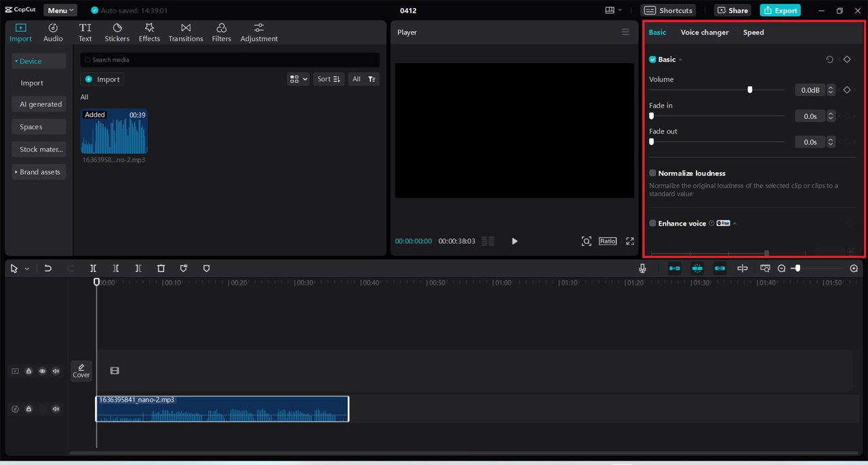Image resolution: width=868 pixels, height=465 pixels.
Task: Open the All filter button
Action: coord(363,79)
